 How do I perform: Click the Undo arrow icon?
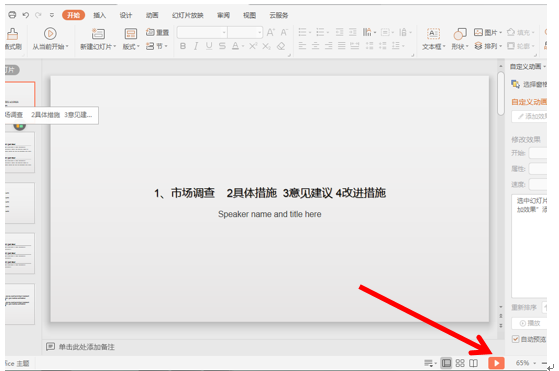coord(25,15)
